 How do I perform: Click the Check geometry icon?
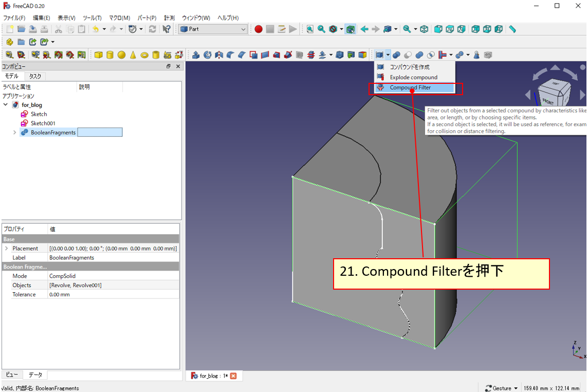point(476,55)
